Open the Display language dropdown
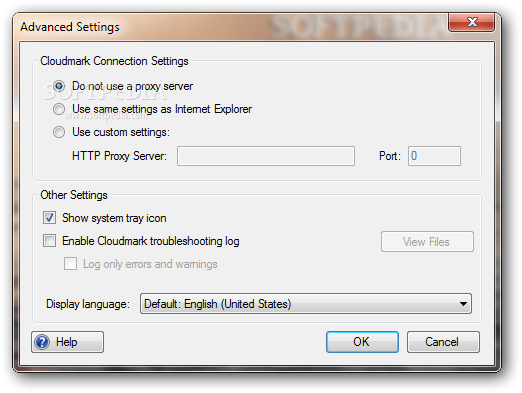The height and width of the screenshot is (393, 522). (306, 304)
